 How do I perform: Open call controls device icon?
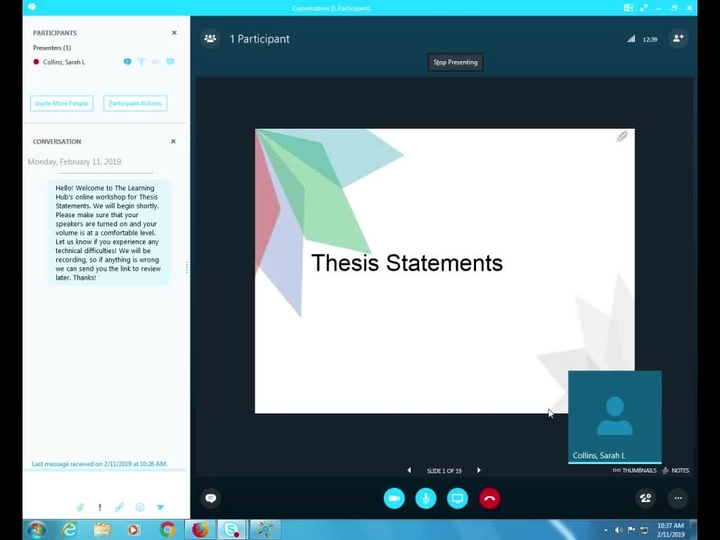pos(645,498)
